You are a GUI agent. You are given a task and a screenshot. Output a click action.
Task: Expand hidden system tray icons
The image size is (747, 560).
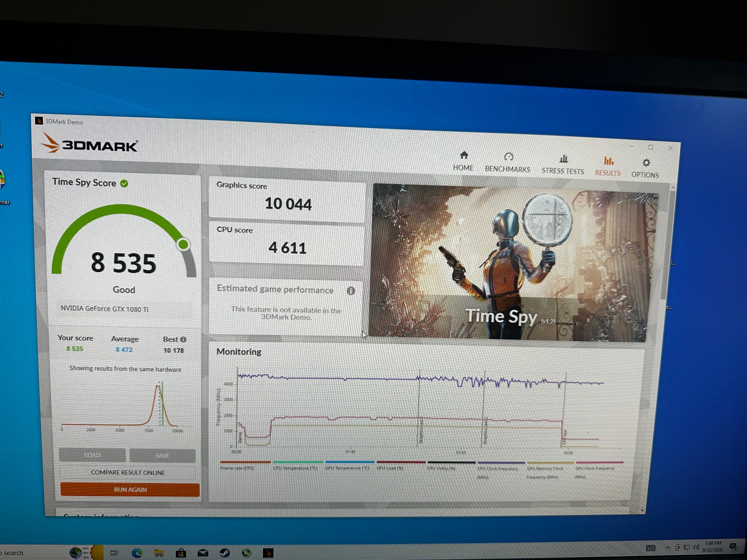point(668,548)
